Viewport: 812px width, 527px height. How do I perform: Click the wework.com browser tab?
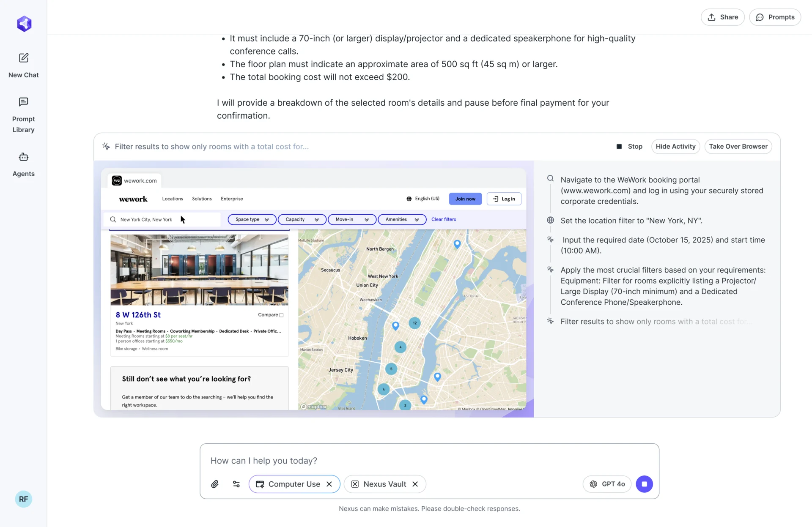tap(134, 180)
